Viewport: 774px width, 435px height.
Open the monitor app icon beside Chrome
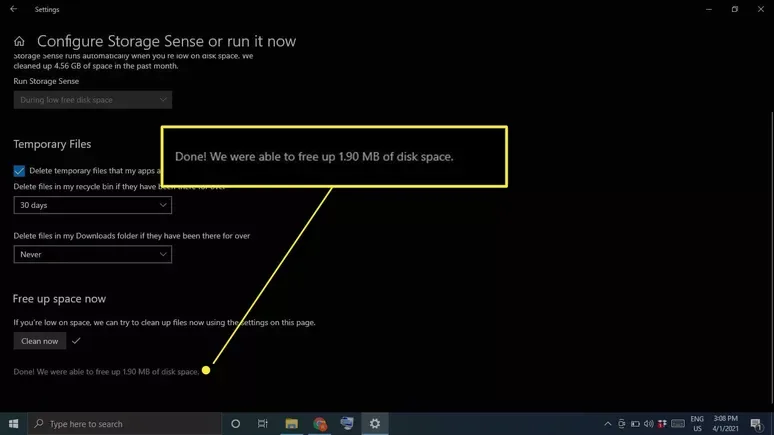[347, 424]
